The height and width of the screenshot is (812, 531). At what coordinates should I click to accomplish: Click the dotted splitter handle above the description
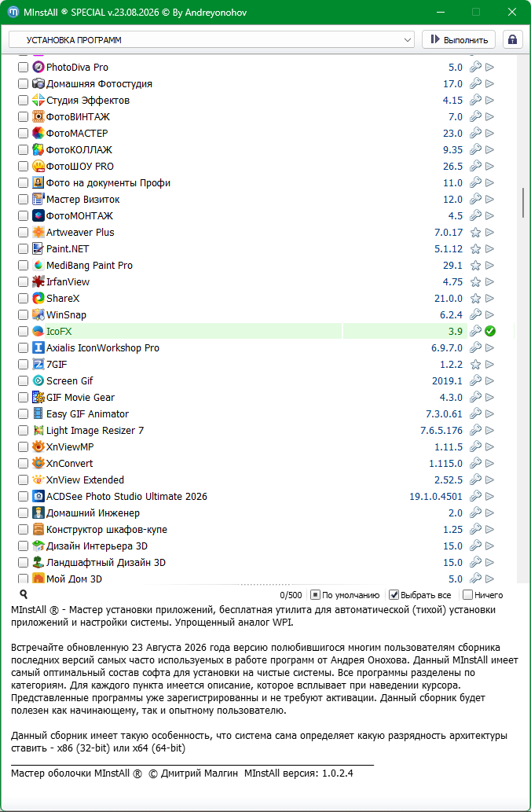pos(265,585)
